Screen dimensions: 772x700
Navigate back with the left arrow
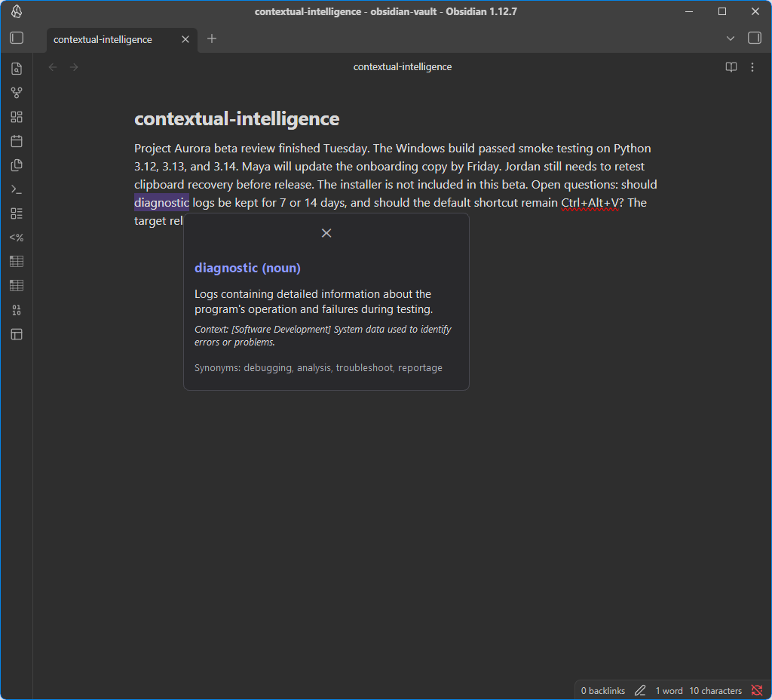(53, 67)
